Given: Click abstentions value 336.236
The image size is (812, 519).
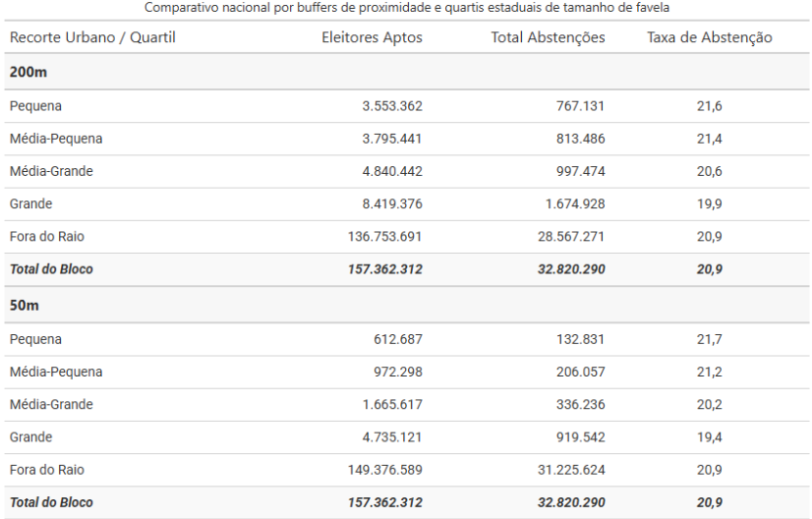Looking at the screenshot, I should coord(581,405).
